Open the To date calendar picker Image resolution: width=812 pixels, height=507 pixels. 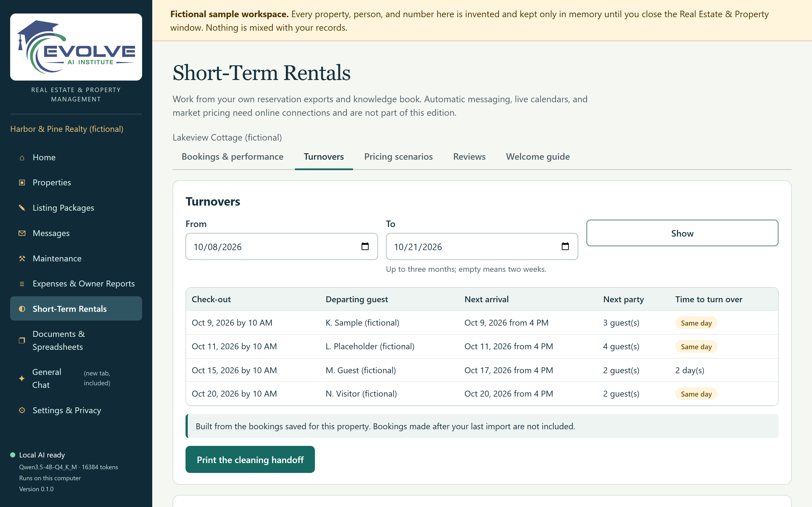[x=565, y=246]
